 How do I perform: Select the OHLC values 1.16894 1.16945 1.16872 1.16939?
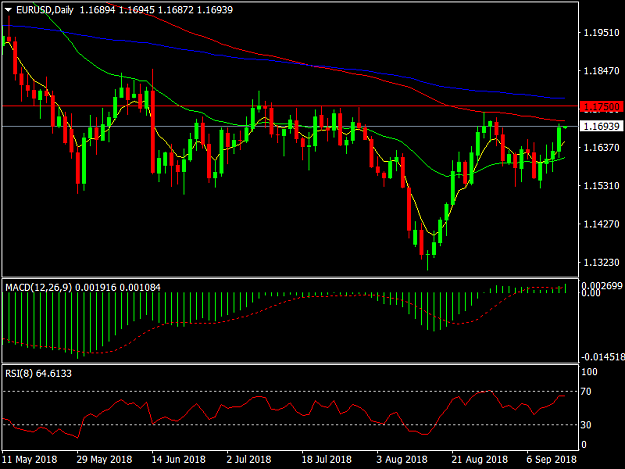156,10
